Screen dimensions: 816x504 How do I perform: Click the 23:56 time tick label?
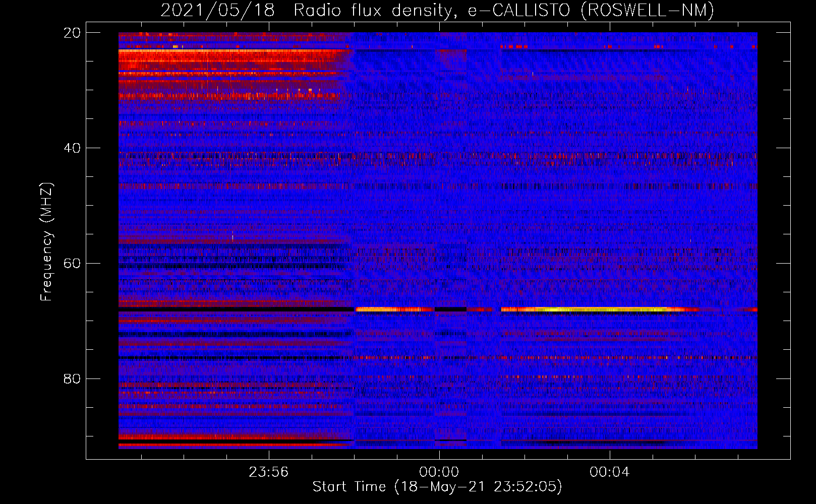coord(269,472)
